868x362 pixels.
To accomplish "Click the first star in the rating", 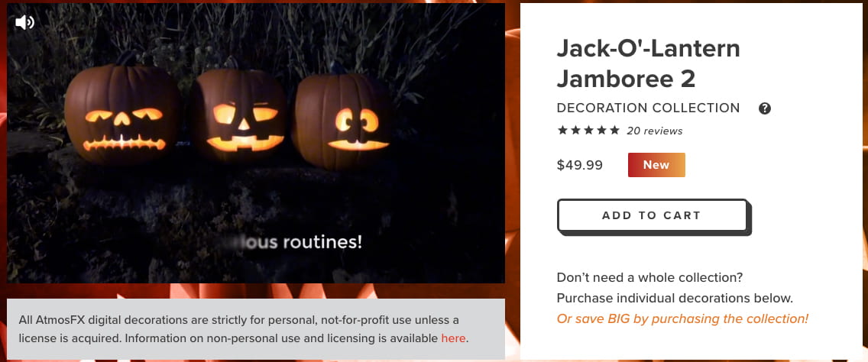I will tap(563, 131).
